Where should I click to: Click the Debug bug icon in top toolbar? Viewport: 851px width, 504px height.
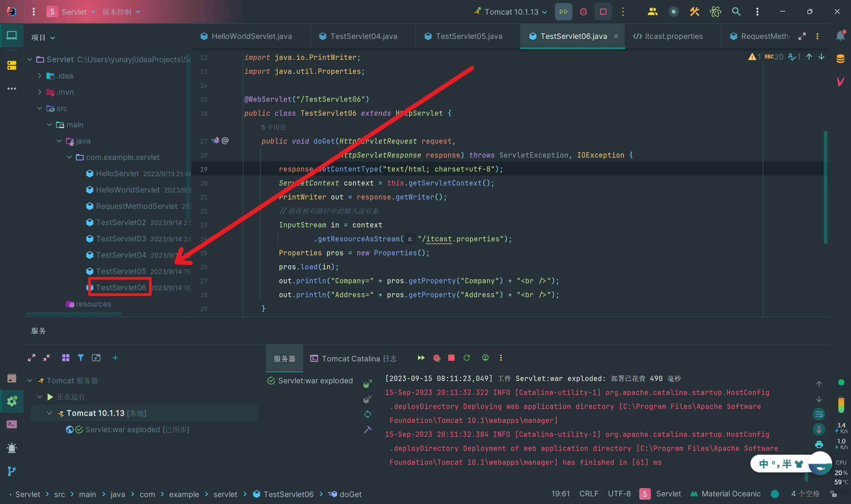(x=583, y=12)
